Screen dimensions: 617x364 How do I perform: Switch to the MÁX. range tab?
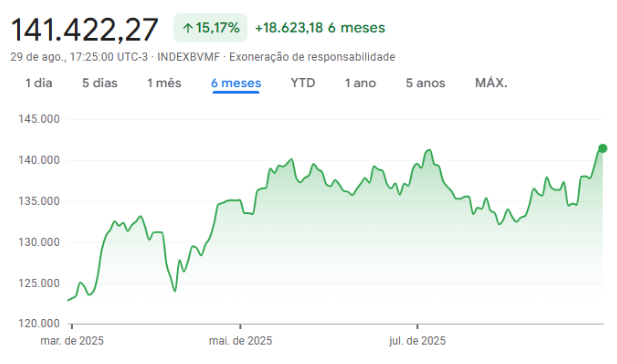tap(491, 83)
